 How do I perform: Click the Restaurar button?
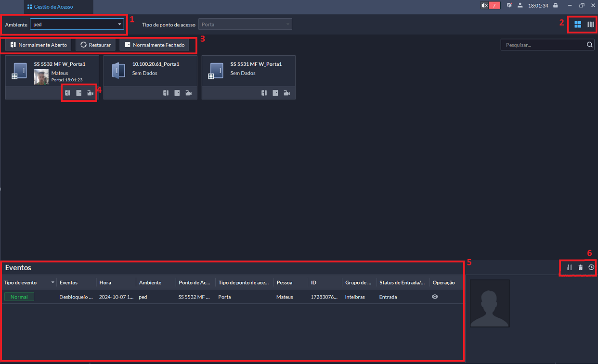point(95,45)
